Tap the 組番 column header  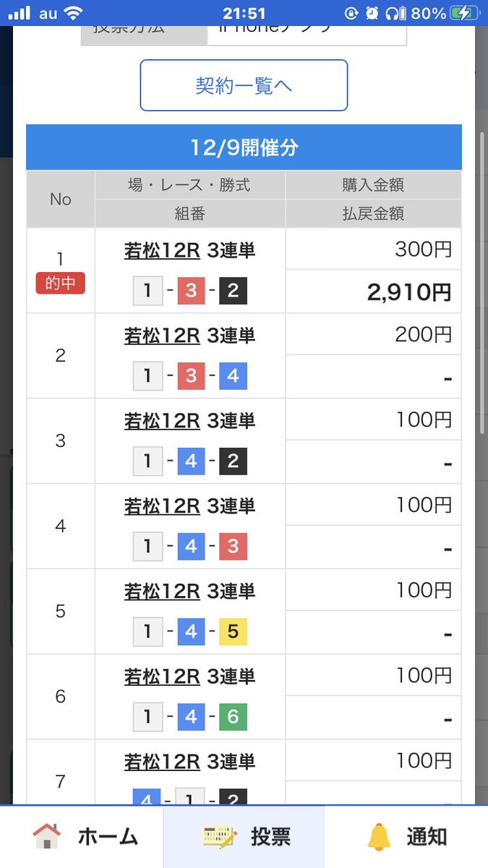pos(190,214)
